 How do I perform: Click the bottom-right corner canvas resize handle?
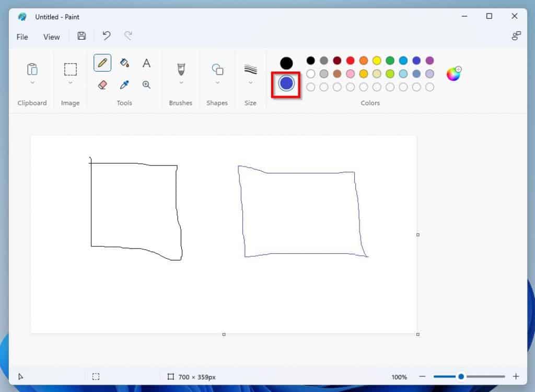418,335
